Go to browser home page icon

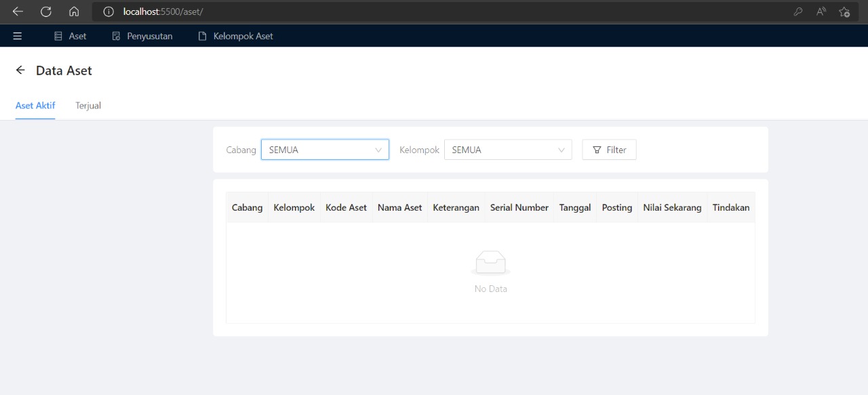74,12
